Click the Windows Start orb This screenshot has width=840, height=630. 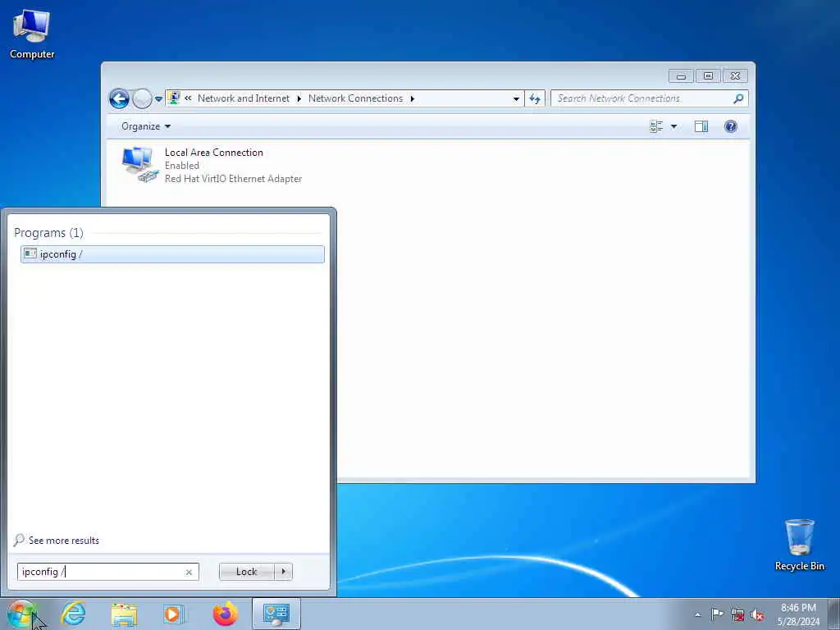point(21,614)
